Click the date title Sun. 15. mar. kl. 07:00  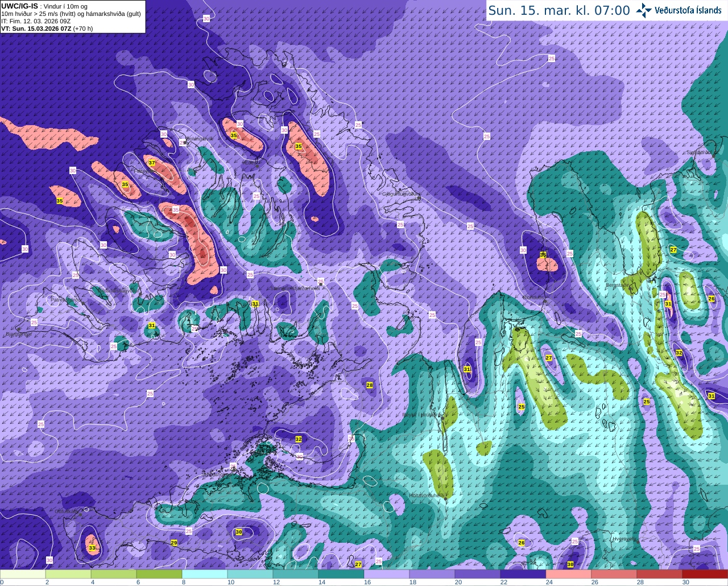pos(559,10)
